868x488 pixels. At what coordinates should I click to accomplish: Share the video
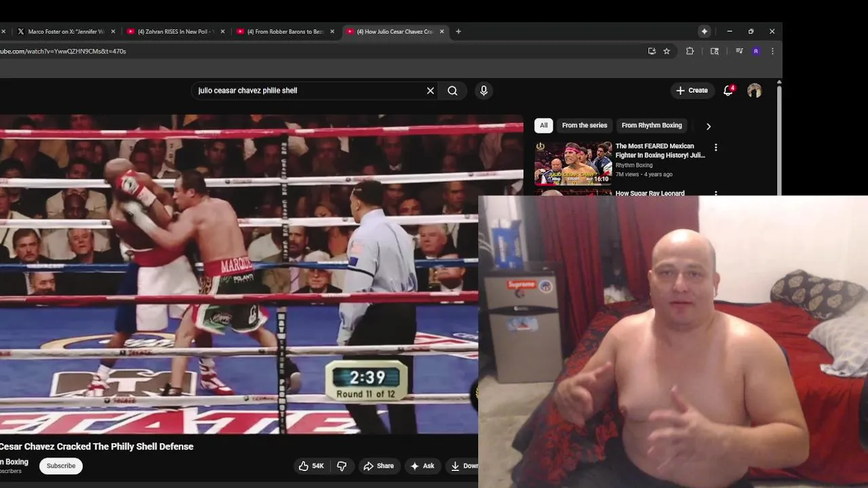click(x=378, y=466)
